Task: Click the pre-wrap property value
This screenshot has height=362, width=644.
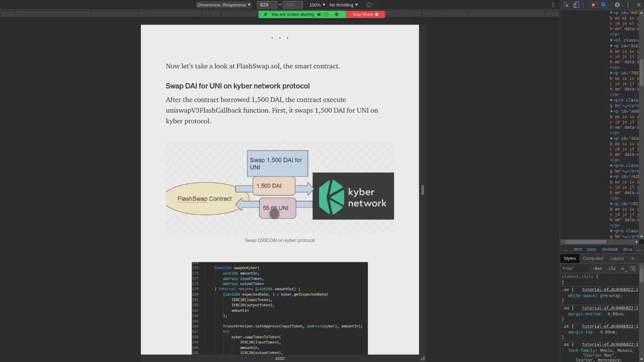Action: tap(610, 296)
